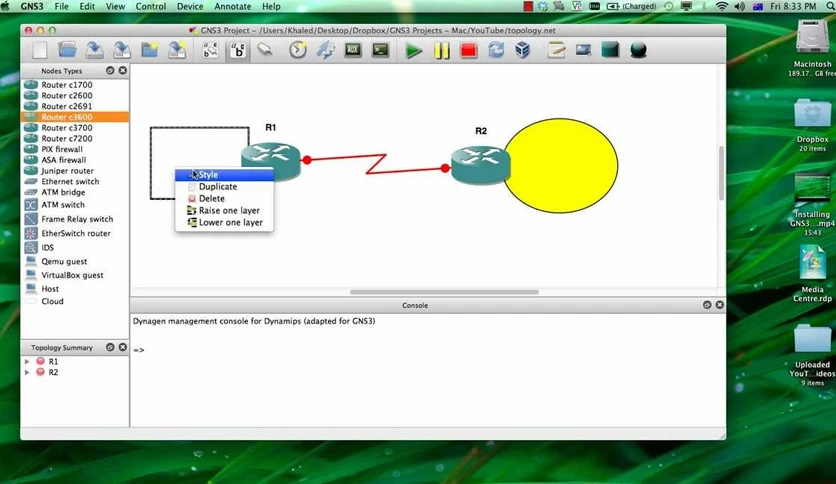Select the yellow ellipse shape
The image size is (836, 484).
click(560, 166)
